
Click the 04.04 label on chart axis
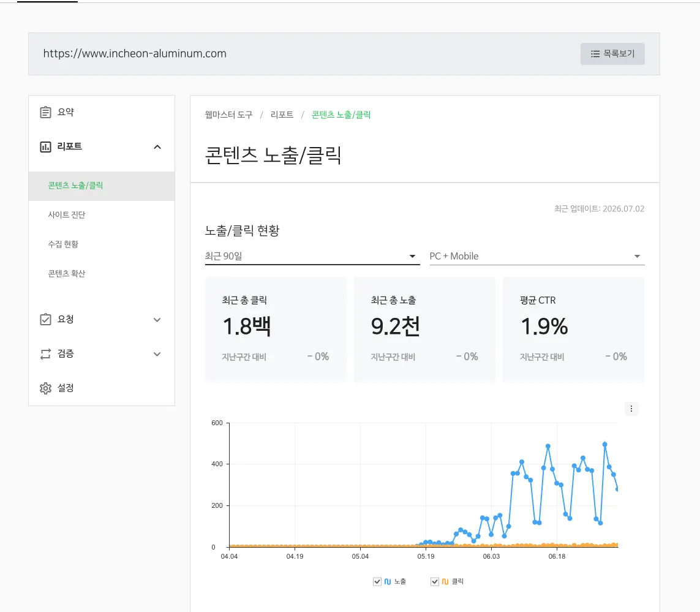[x=229, y=557]
